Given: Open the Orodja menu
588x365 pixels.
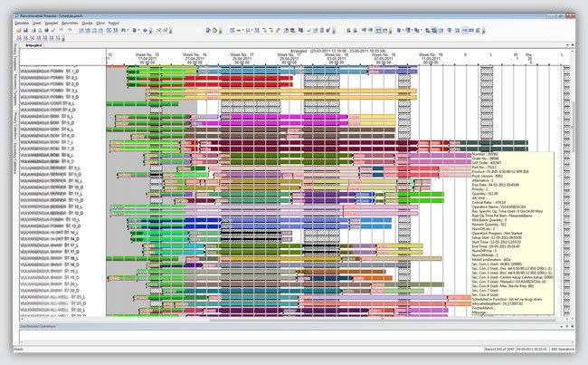Looking at the screenshot, I should coord(88,22).
